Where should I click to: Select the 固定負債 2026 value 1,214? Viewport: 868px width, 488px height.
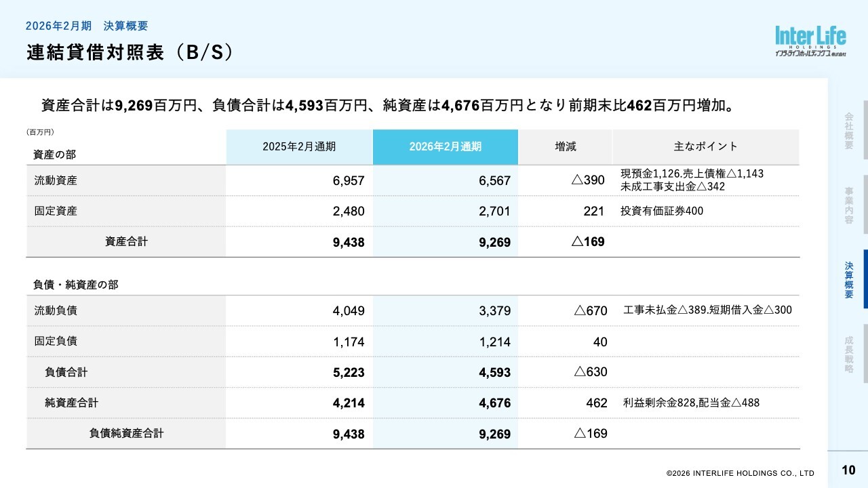[x=494, y=342]
